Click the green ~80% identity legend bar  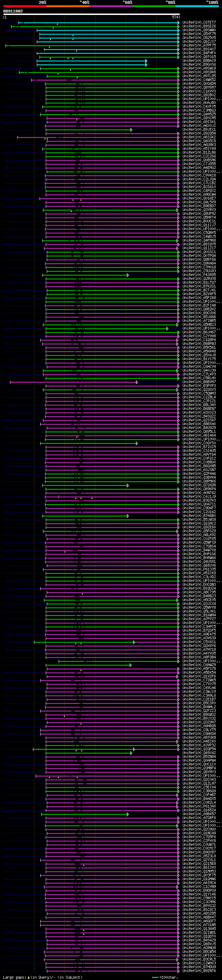click(154, 6)
